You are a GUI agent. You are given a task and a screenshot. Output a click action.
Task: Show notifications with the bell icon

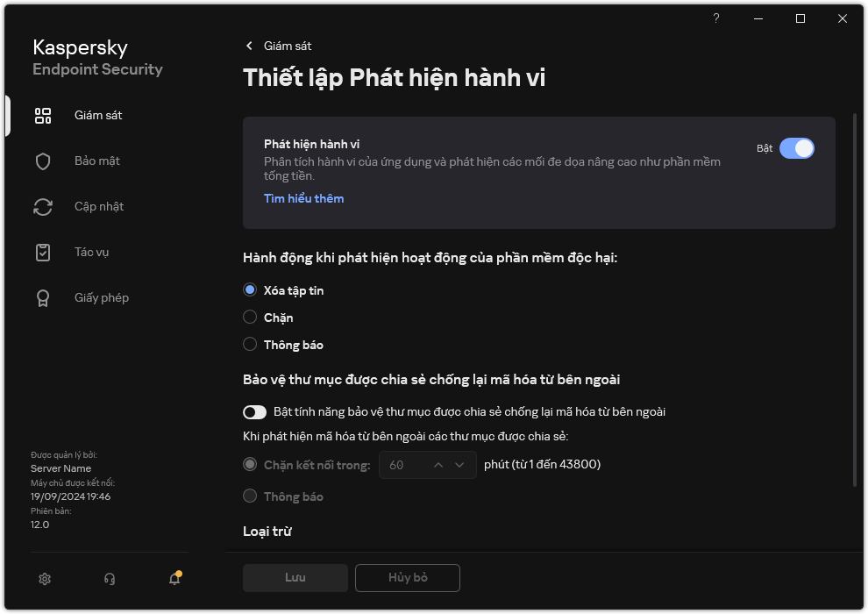point(174,579)
